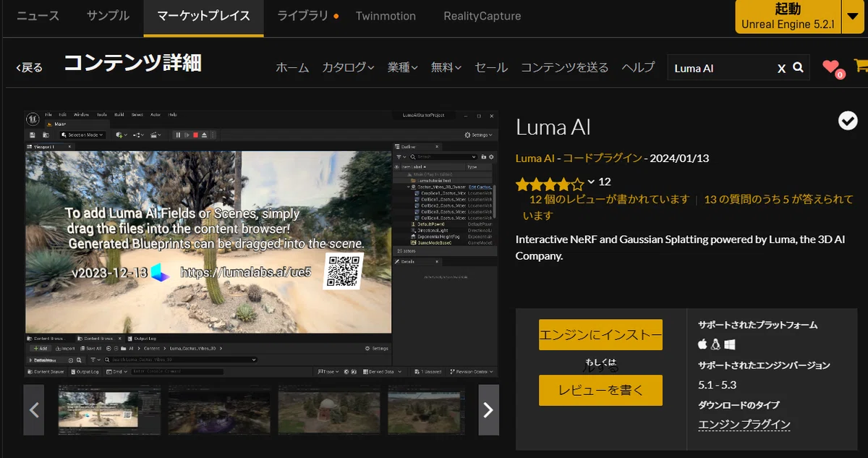The width and height of the screenshot is (868, 458).
Task: Click エンジンにインストールする button
Action: (x=600, y=335)
